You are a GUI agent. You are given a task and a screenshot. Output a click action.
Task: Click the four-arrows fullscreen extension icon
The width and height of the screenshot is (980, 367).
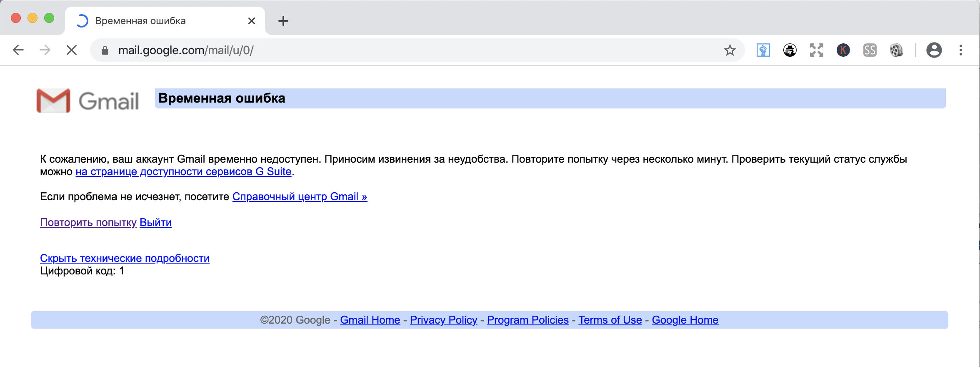pyautogui.click(x=817, y=50)
